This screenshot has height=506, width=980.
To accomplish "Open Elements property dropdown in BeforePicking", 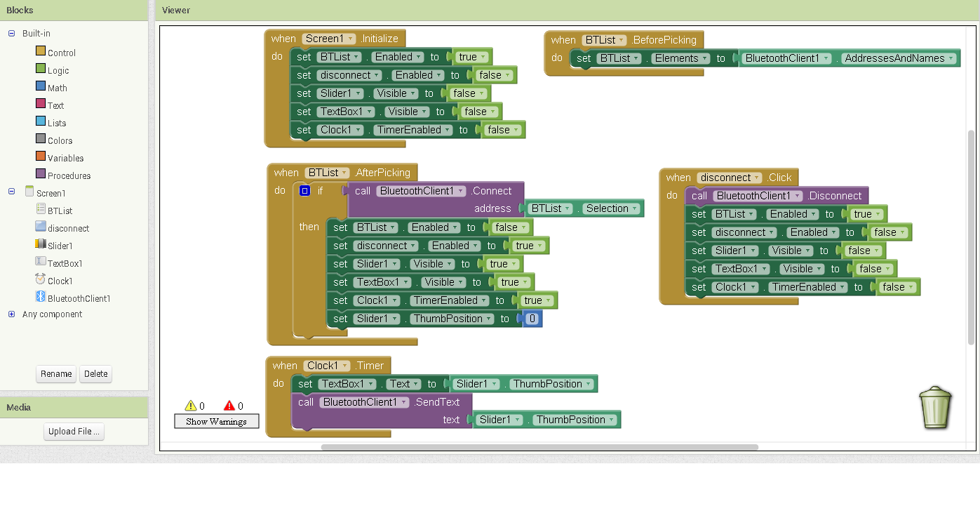I will pyautogui.click(x=680, y=58).
